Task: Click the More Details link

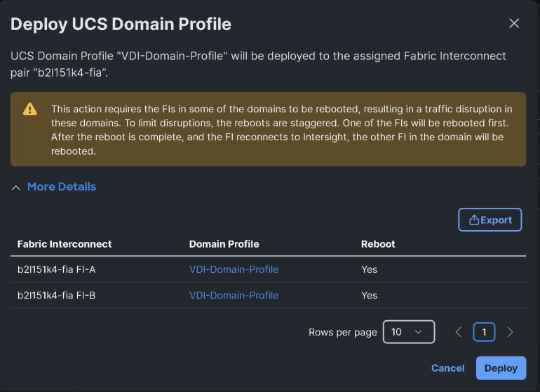Action: click(62, 187)
